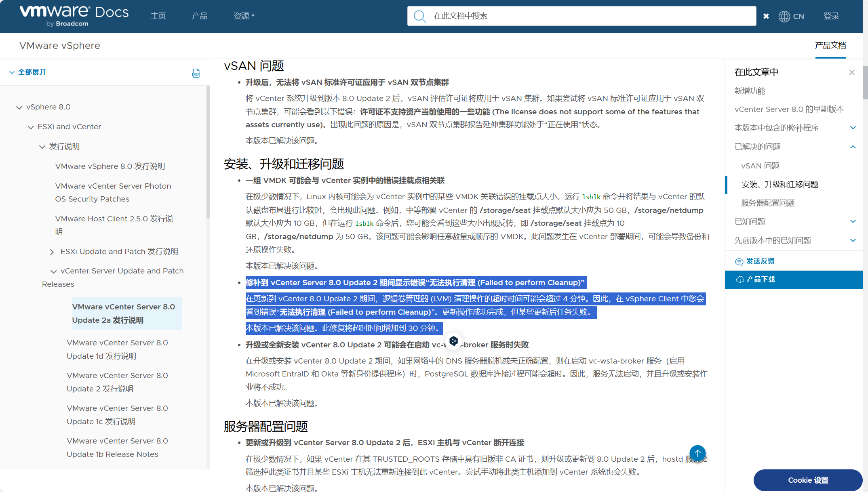Download PDF via the PDF icon
Screen dimensions: 868x492
tap(196, 73)
